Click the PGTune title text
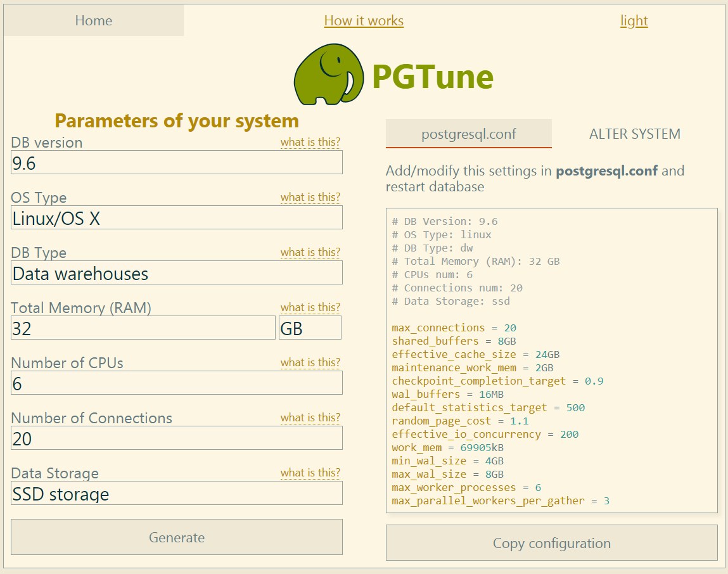 433,76
